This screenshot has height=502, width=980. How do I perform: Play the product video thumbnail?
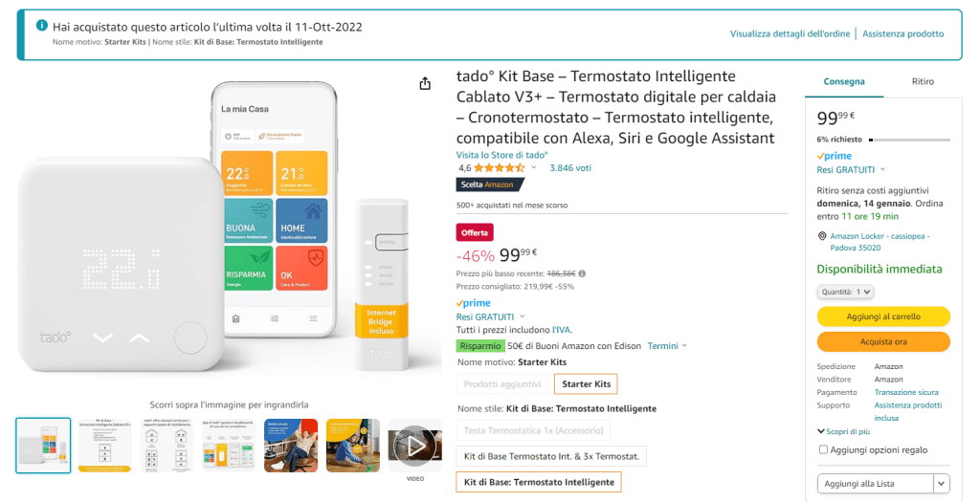click(x=414, y=446)
